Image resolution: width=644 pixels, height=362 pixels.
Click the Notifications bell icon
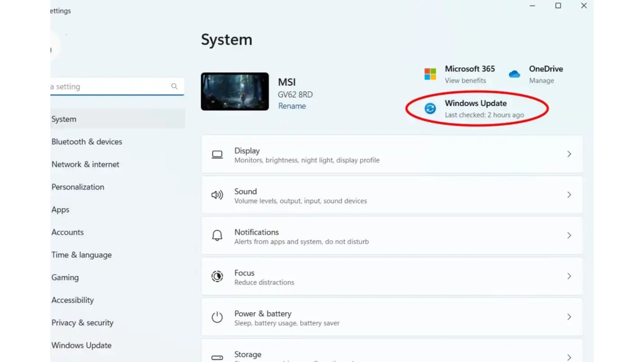[x=217, y=236]
